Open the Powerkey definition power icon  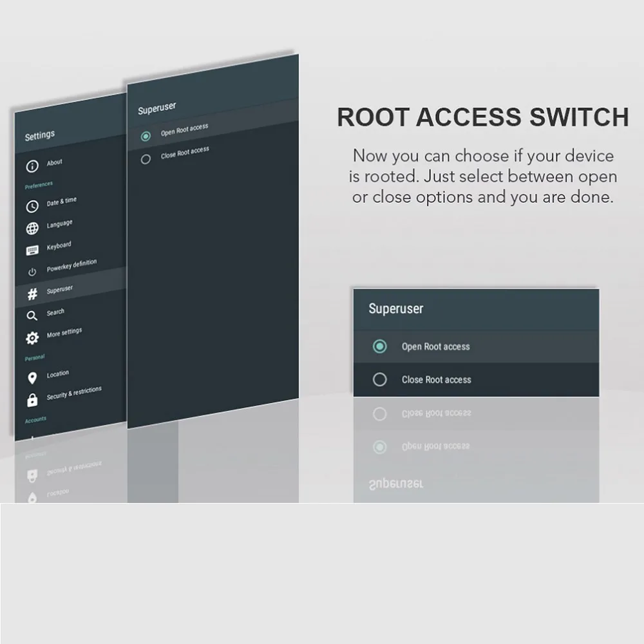[32, 272]
